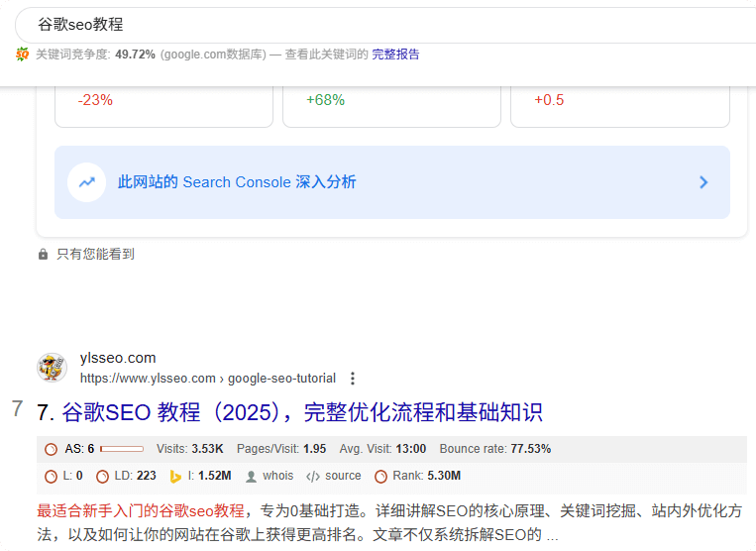The width and height of the screenshot is (756, 551).
Task: Click the lock icon beside 只有您能看到
Action: point(43,254)
